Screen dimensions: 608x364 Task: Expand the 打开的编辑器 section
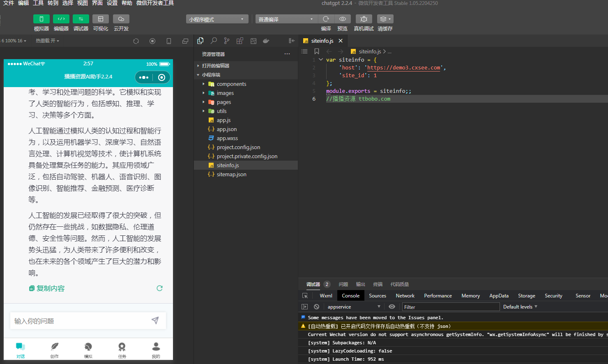pos(246,66)
